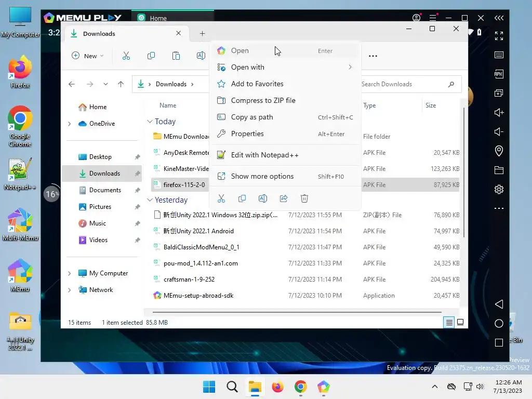This screenshot has width=532, height=399.
Task: Click the volume up icon in MEmu sidebar
Action: tap(499, 112)
